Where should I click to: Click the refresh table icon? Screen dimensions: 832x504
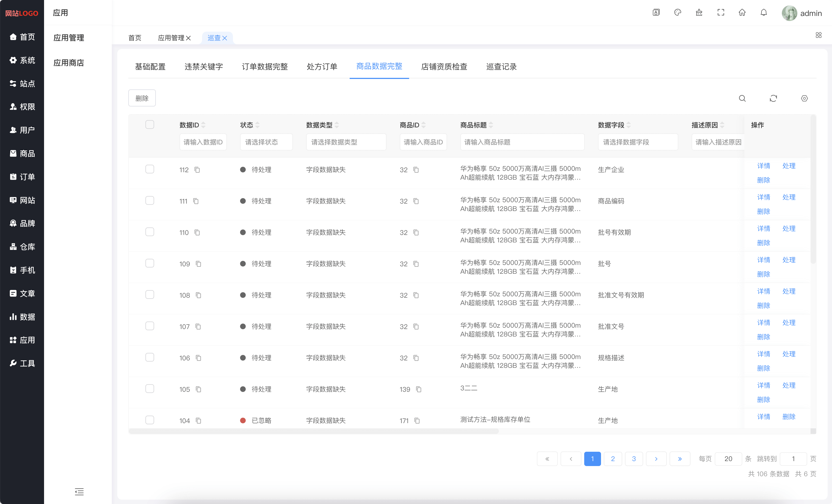point(773,98)
